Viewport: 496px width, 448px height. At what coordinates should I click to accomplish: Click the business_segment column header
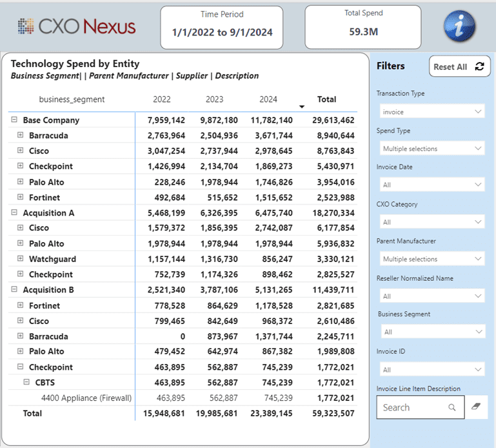pos(72,99)
